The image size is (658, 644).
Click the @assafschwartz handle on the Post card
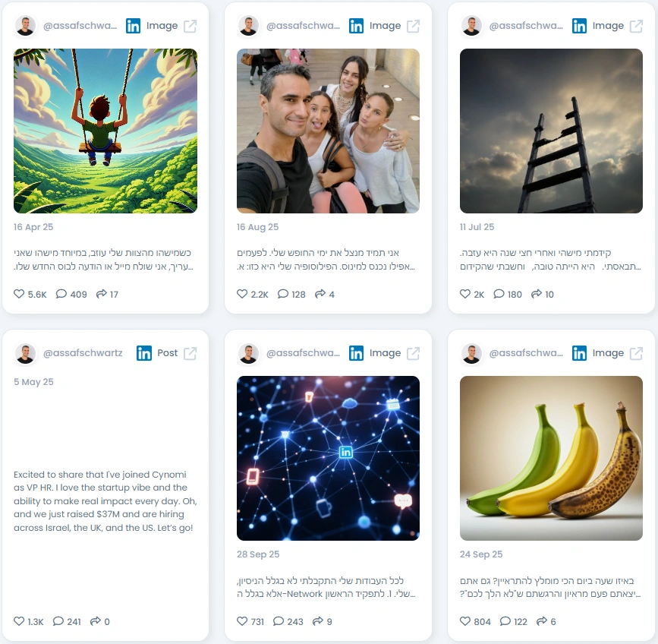pyautogui.click(x=83, y=353)
